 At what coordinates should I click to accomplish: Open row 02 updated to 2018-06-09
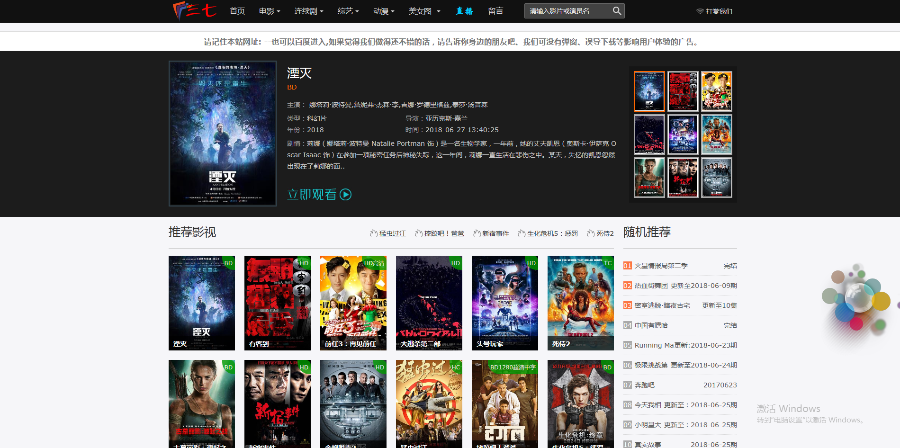680,286
